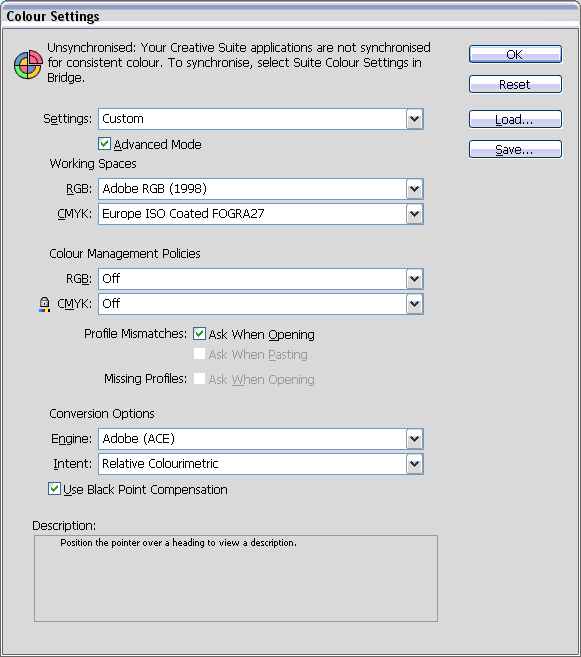Click the Settings: label
581x657 pixels.
click(x=67, y=119)
